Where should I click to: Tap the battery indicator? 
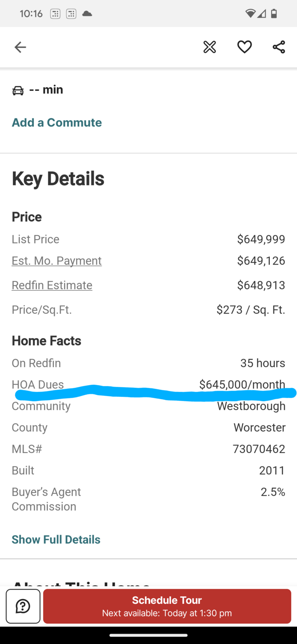click(274, 13)
